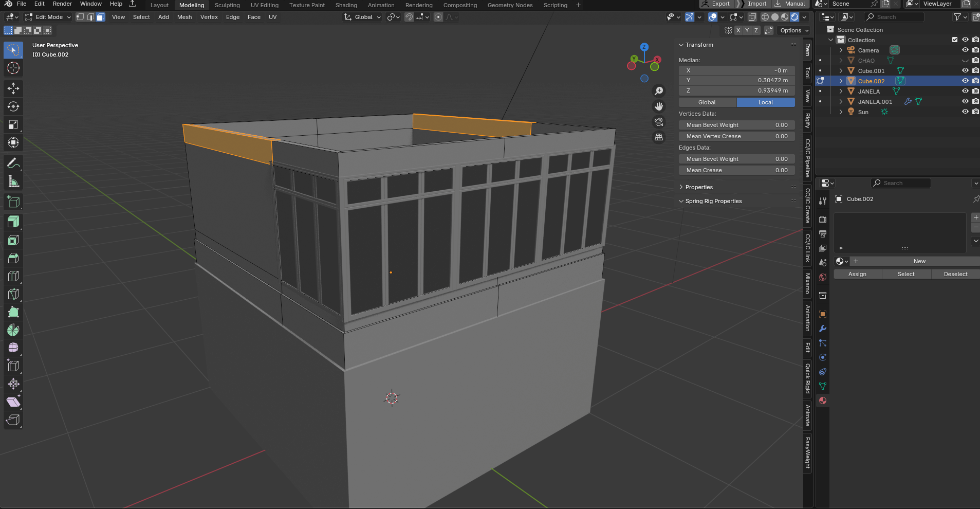
Task: Select the Bevel tool
Action: (x=13, y=258)
